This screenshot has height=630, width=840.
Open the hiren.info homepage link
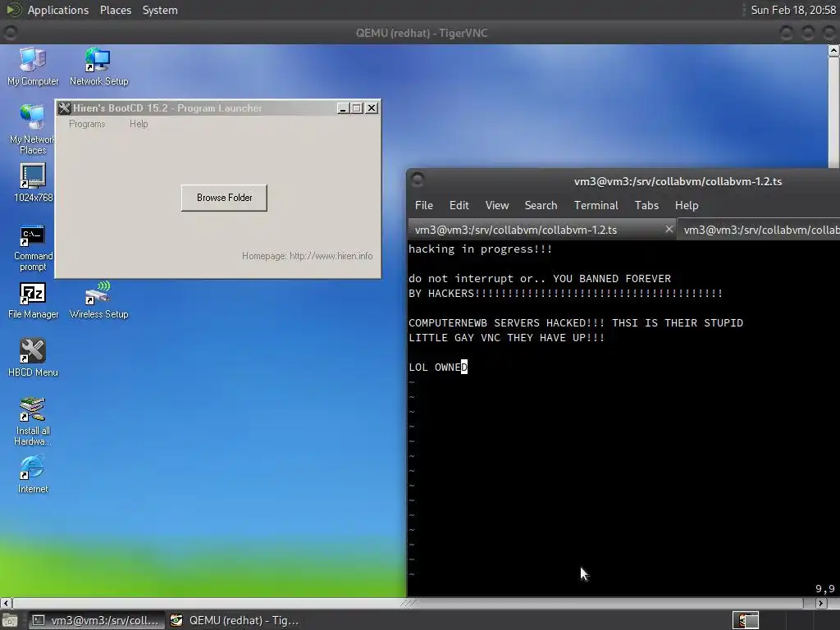[x=331, y=256]
